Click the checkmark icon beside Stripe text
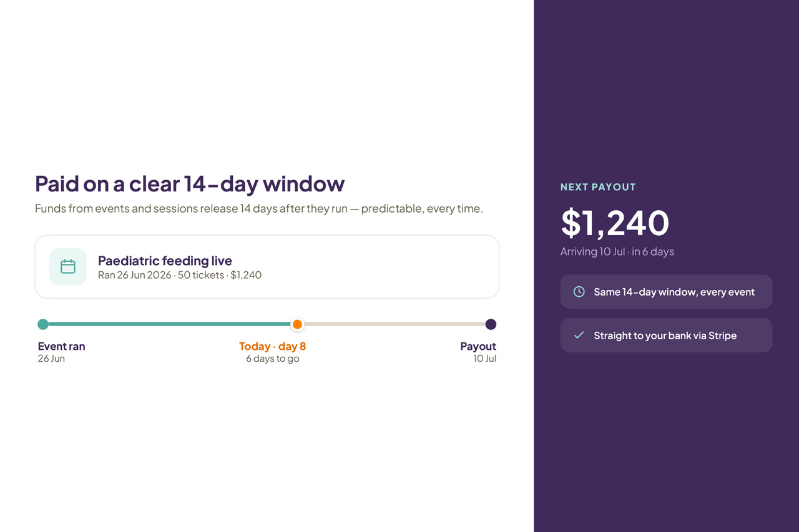The width and height of the screenshot is (799, 532). pyautogui.click(x=579, y=336)
